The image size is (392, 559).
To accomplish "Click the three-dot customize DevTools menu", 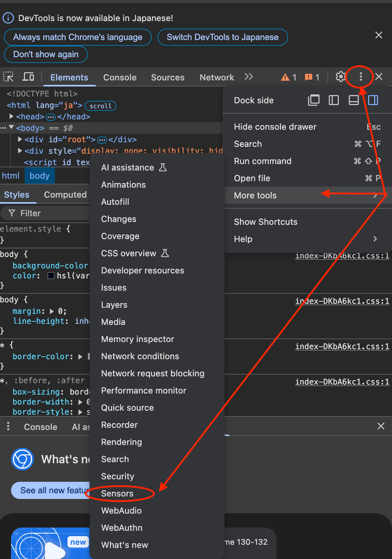I will (x=361, y=77).
